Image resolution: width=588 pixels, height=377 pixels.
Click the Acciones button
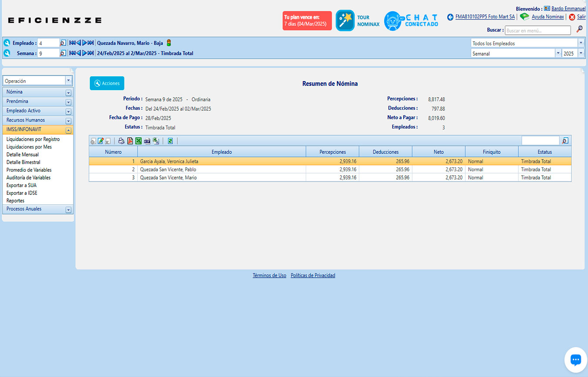pyautogui.click(x=107, y=83)
